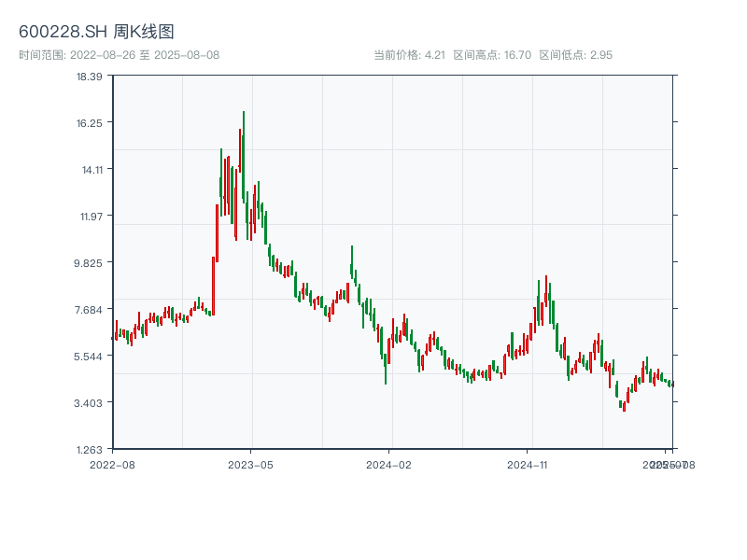Click the y-axis label 5.544
This screenshot has height=560, width=747.
click(x=88, y=357)
